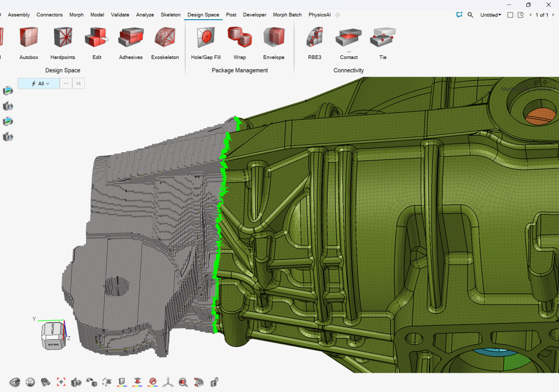Open the red beam color-mode icon
Viewport: 559px width, 392px height.
[137, 382]
